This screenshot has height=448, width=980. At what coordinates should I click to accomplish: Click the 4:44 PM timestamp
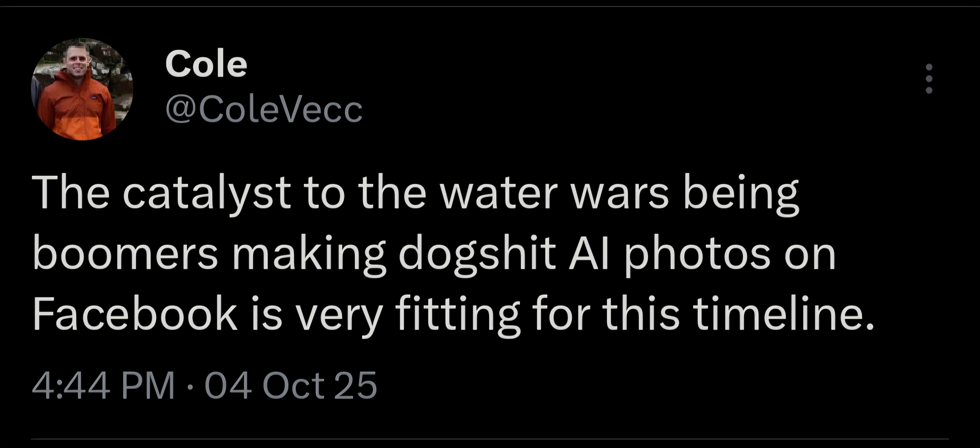(103, 386)
